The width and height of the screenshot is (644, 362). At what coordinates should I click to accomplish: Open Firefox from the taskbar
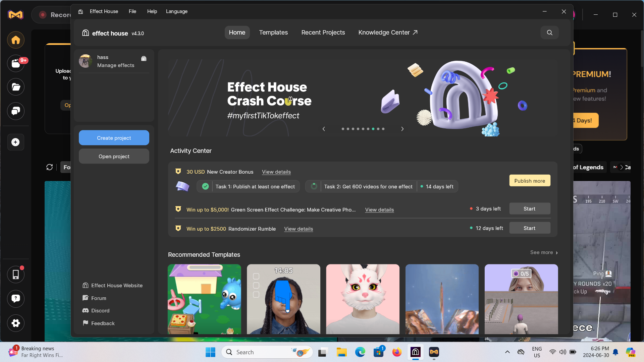[397, 352]
